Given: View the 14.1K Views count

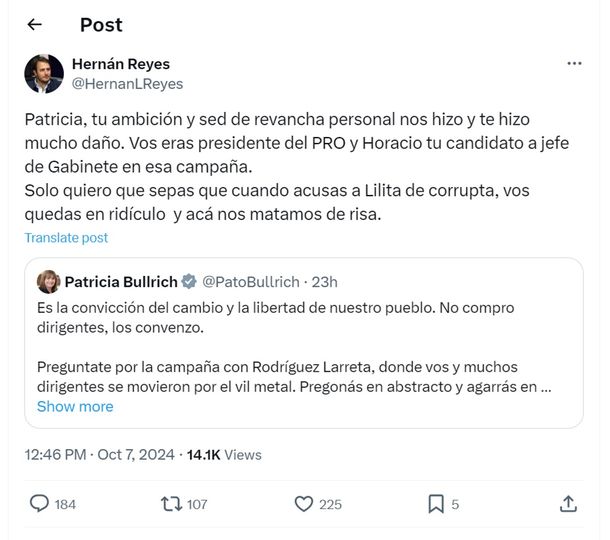Looking at the screenshot, I should pyautogui.click(x=225, y=454).
